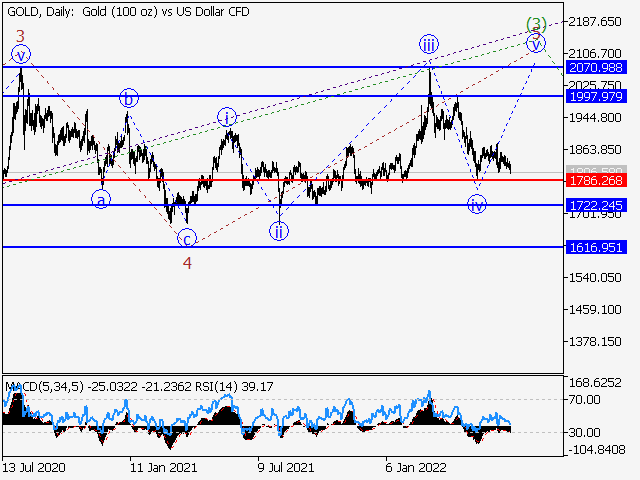The height and width of the screenshot is (480, 640).
Task: Select the blue 1997.979 price level label
Action: [596, 97]
